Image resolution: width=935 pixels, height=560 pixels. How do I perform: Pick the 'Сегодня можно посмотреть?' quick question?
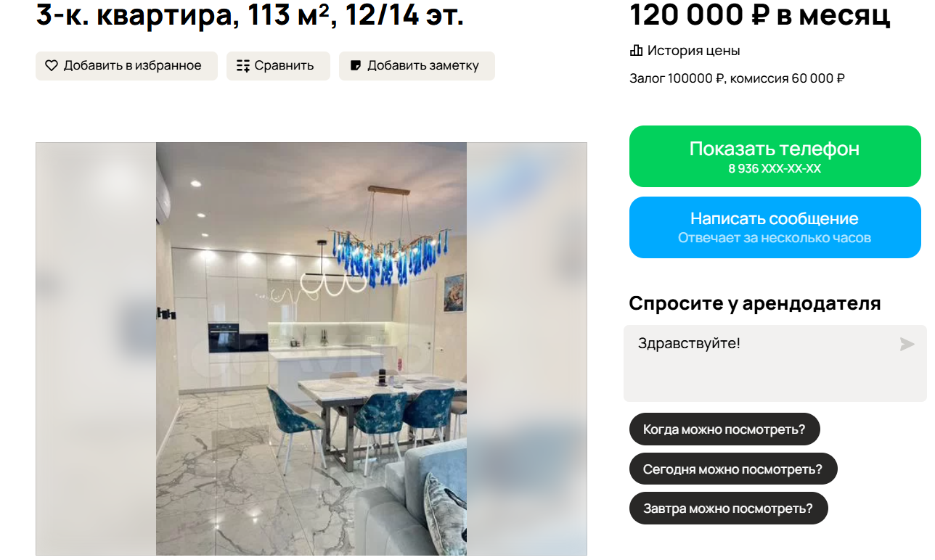(733, 469)
